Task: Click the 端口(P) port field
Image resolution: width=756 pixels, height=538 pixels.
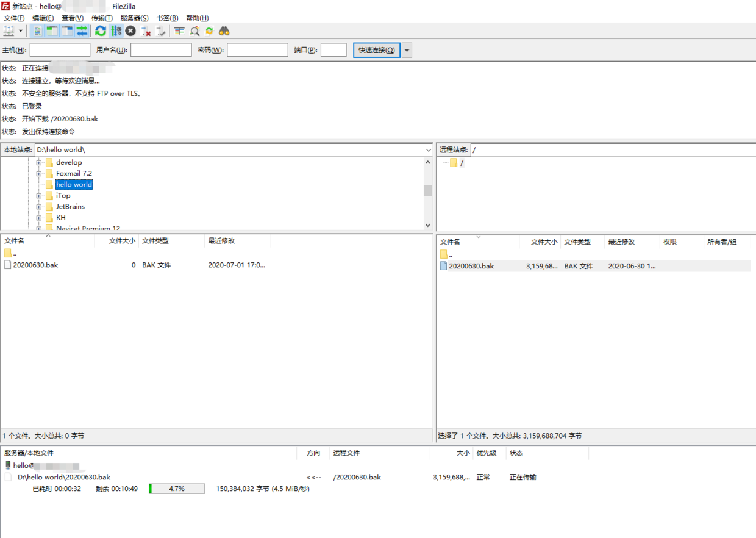Action: click(333, 50)
